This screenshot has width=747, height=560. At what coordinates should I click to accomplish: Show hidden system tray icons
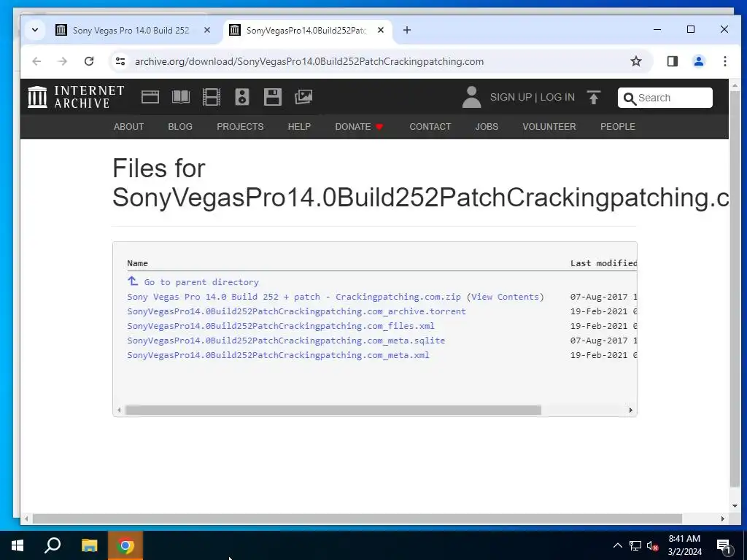point(617,545)
